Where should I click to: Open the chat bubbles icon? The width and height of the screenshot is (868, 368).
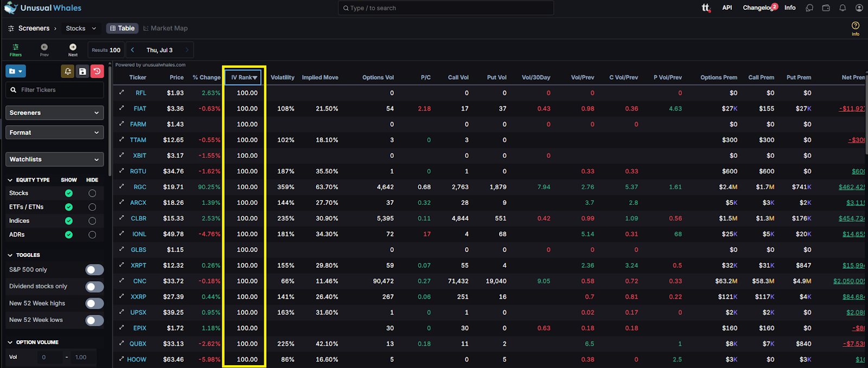809,8
